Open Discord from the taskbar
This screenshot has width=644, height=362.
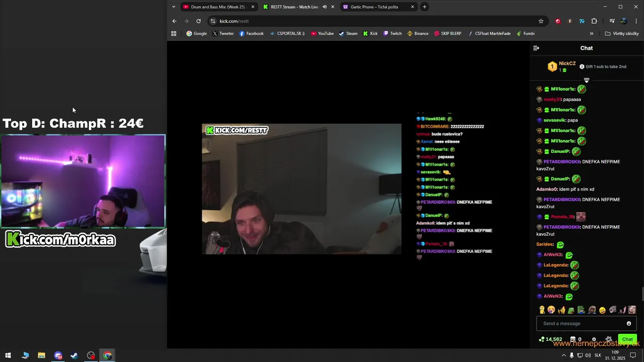pyautogui.click(x=58, y=355)
